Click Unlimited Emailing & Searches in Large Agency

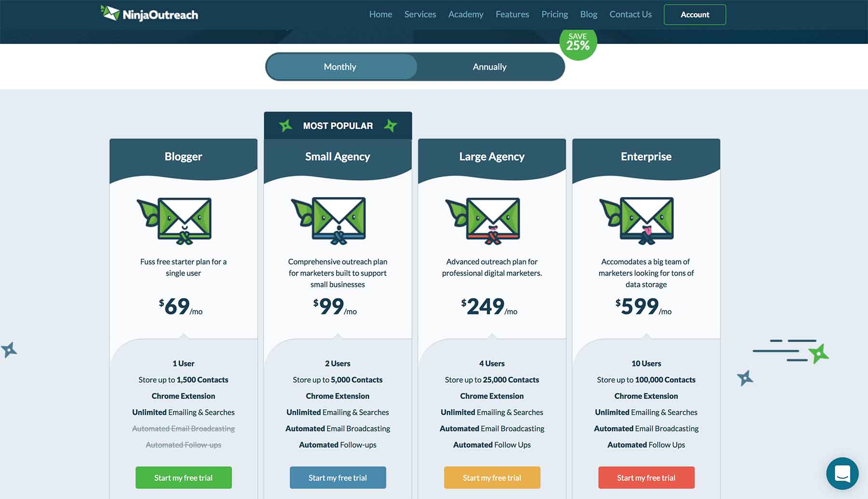(x=492, y=412)
